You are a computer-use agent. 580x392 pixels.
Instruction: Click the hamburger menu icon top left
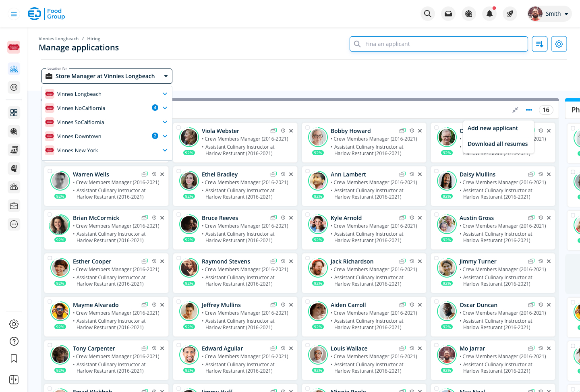click(x=14, y=13)
